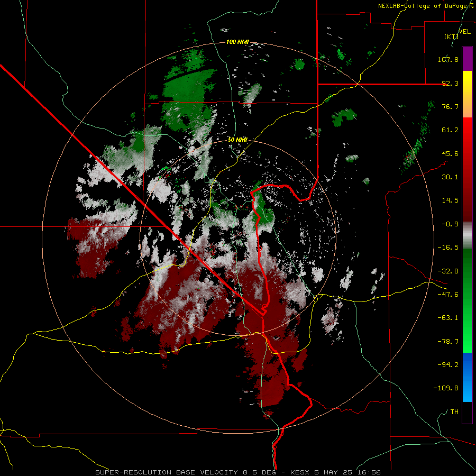Click the VEL legend title
The height and width of the screenshot is (476, 476).
click(x=465, y=32)
